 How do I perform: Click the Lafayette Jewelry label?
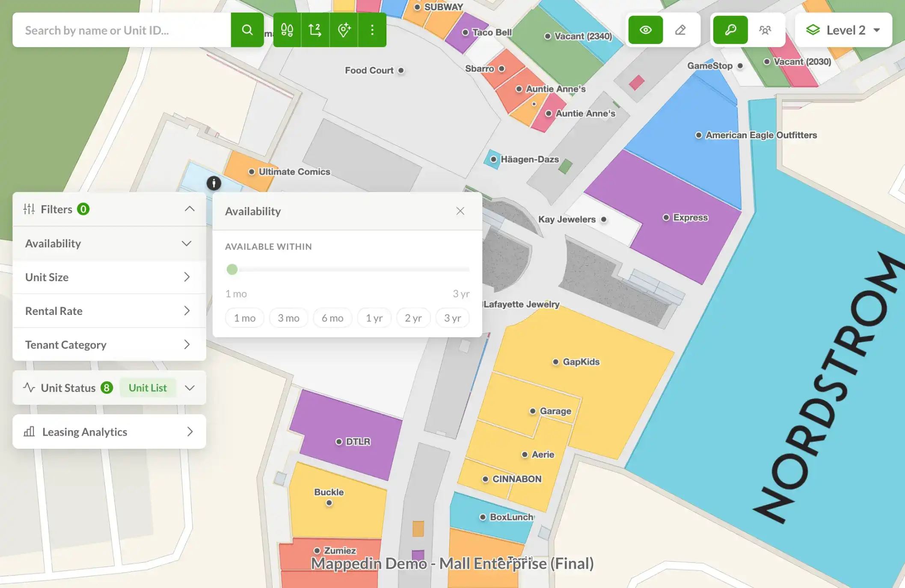click(521, 304)
